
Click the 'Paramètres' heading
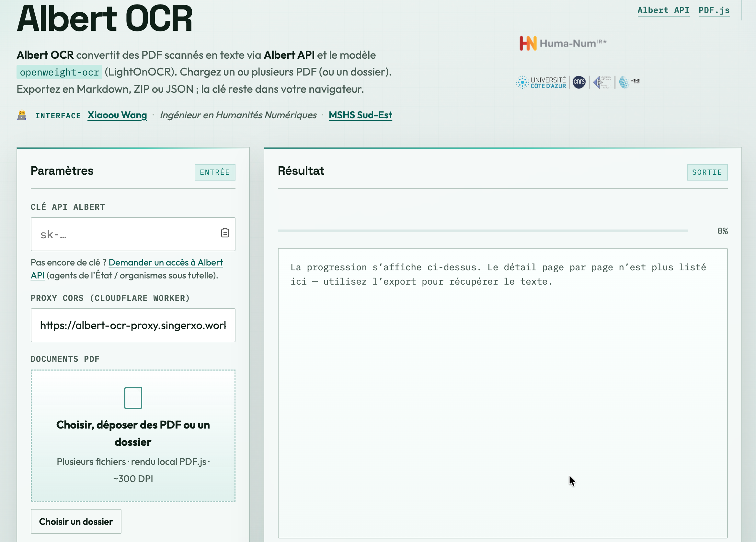click(62, 171)
